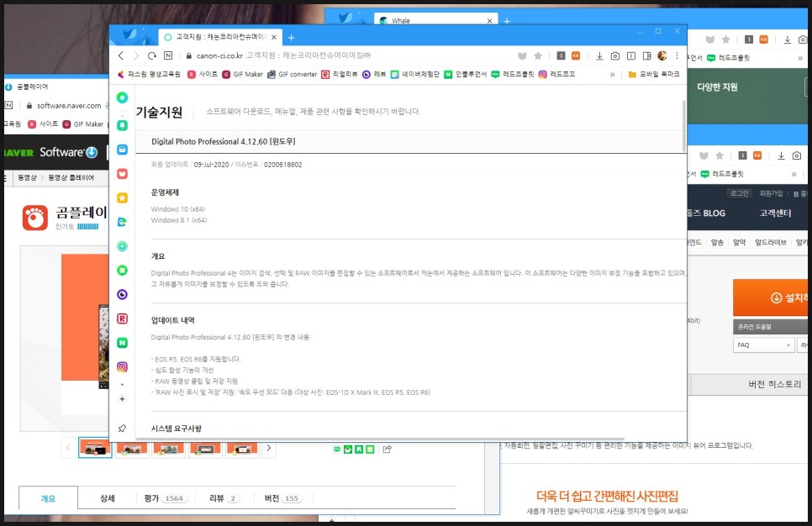Open downloads in the Canon window toolbar

pyautogui.click(x=599, y=55)
